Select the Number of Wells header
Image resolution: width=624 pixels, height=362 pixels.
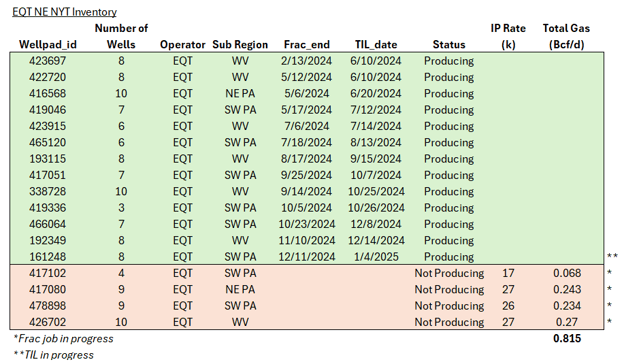tap(121, 36)
